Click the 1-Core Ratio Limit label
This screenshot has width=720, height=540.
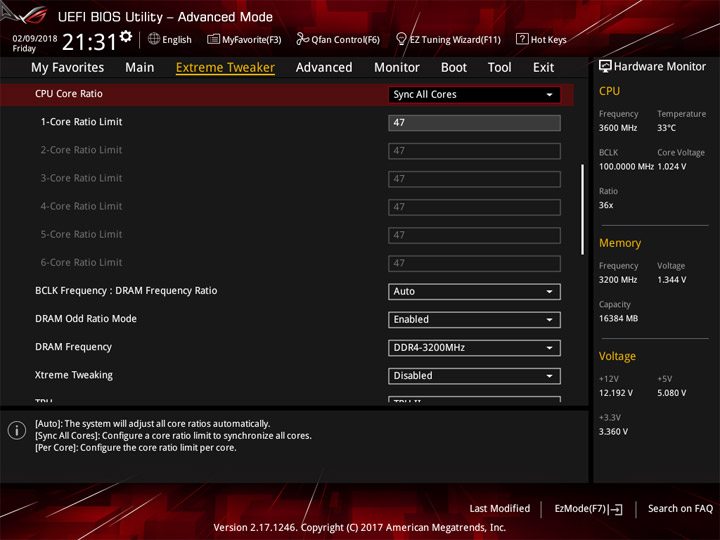pyautogui.click(x=82, y=122)
